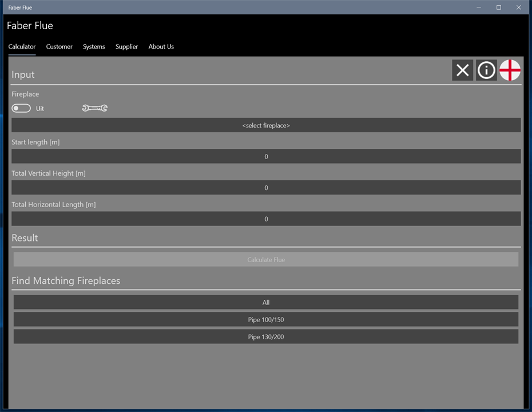This screenshot has height=412, width=532.
Task: Click the wrench icon beside the Fireplace toggle
Action: [x=94, y=108]
